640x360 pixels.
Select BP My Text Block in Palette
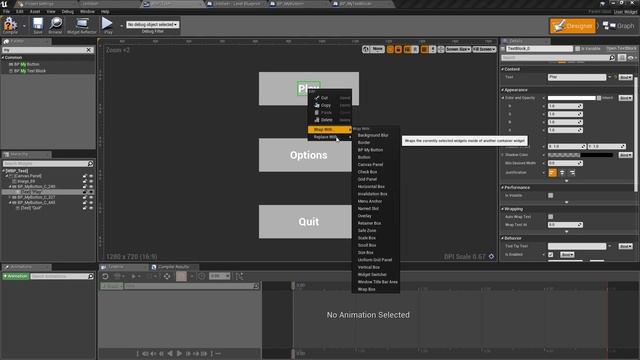pyautogui.click(x=30, y=71)
